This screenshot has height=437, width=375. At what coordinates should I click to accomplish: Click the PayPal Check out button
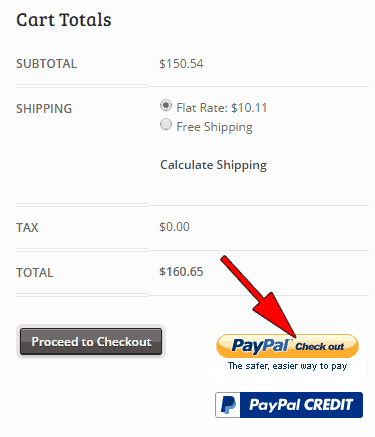(287, 346)
